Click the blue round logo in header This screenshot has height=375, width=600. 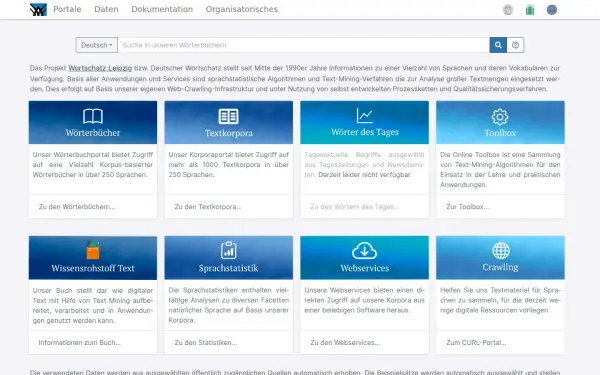pyautogui.click(x=551, y=10)
